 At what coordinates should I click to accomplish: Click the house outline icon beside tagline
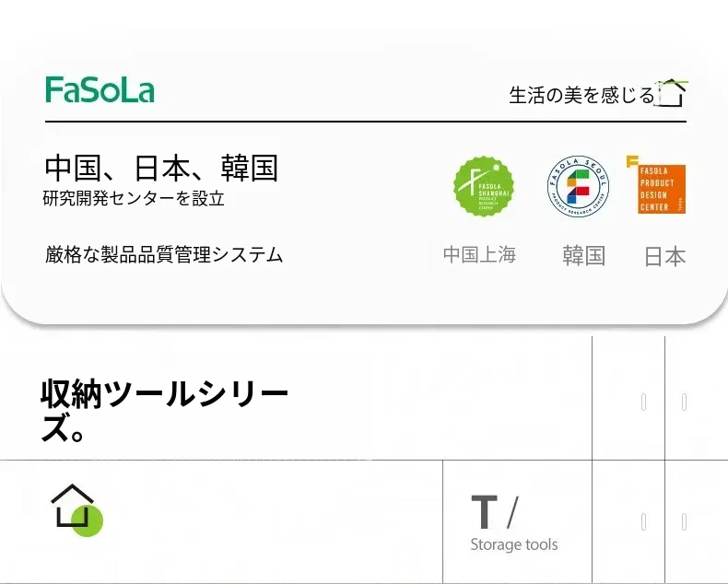[673, 93]
